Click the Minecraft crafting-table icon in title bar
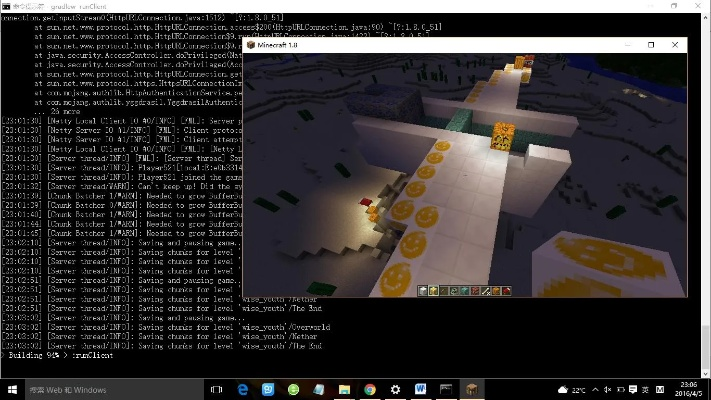The image size is (711, 400). 251,45
